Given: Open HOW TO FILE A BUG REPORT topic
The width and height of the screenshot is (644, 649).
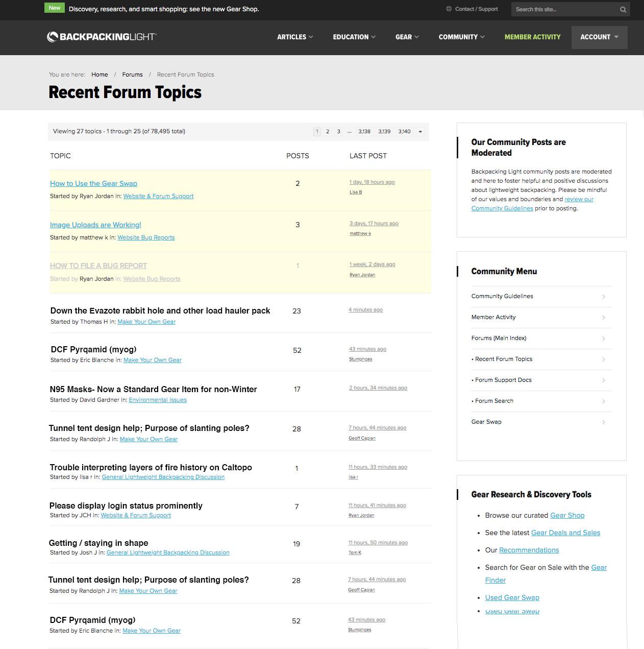Looking at the screenshot, I should pyautogui.click(x=98, y=266).
